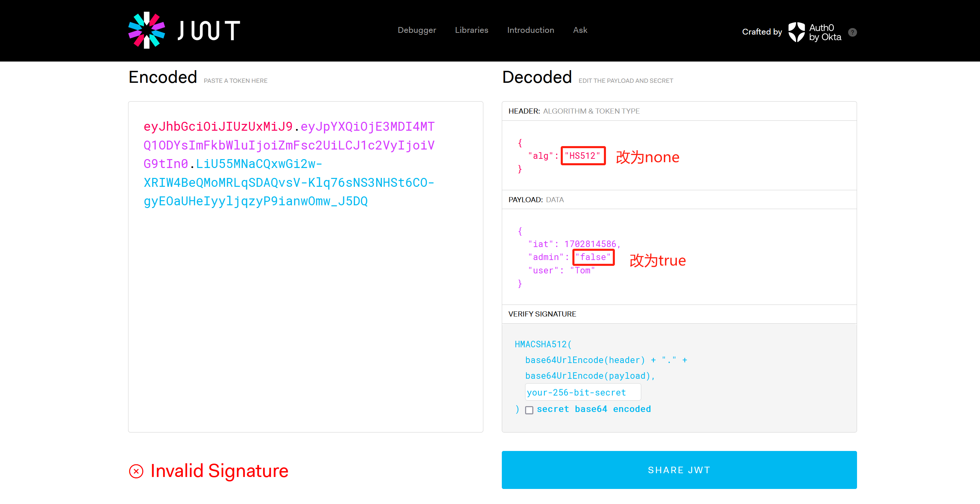Screen dimensions: 980x504
Task: Click the Invalid Signature status text
Action: point(219,471)
